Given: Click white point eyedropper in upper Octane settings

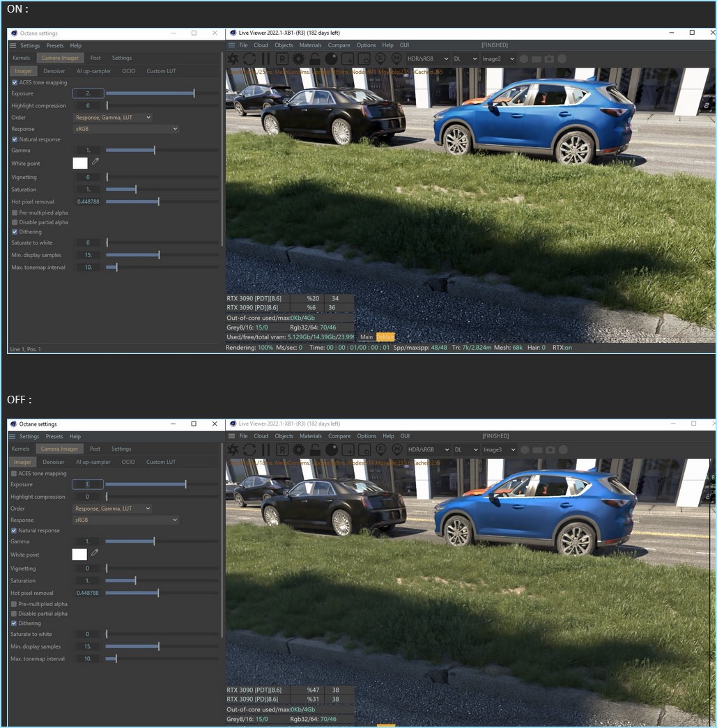Looking at the screenshot, I should pos(95,162).
